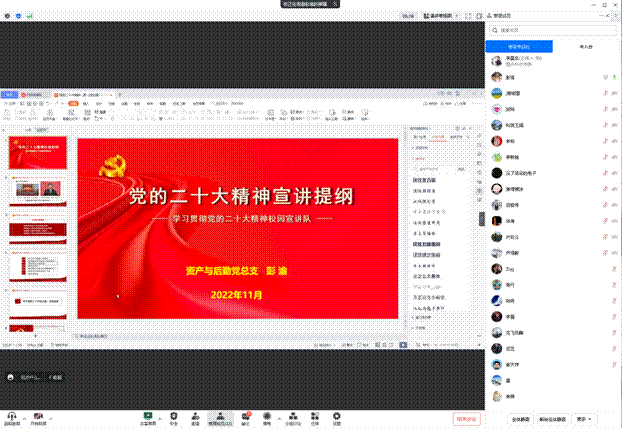The height and width of the screenshot is (428, 622).
Task: Click the highlighted Start ribbon tab in WPS
Action: point(73,104)
